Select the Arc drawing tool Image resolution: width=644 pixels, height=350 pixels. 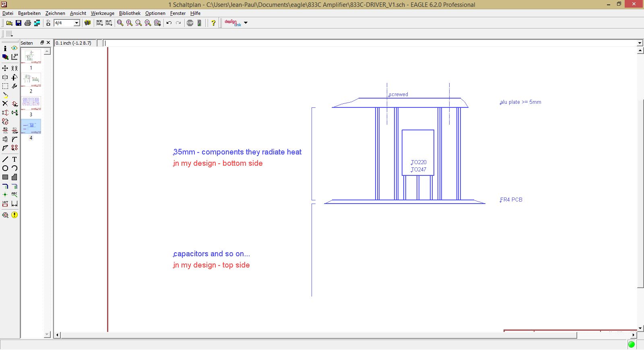click(x=14, y=168)
